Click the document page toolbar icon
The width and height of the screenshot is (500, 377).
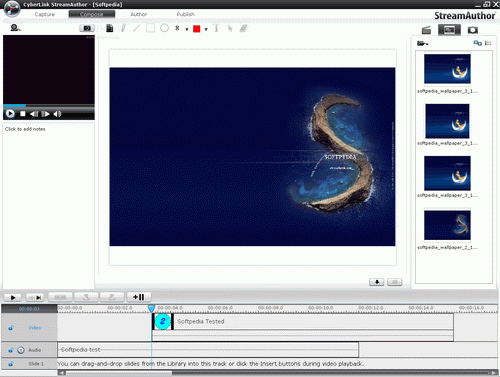coord(109,28)
